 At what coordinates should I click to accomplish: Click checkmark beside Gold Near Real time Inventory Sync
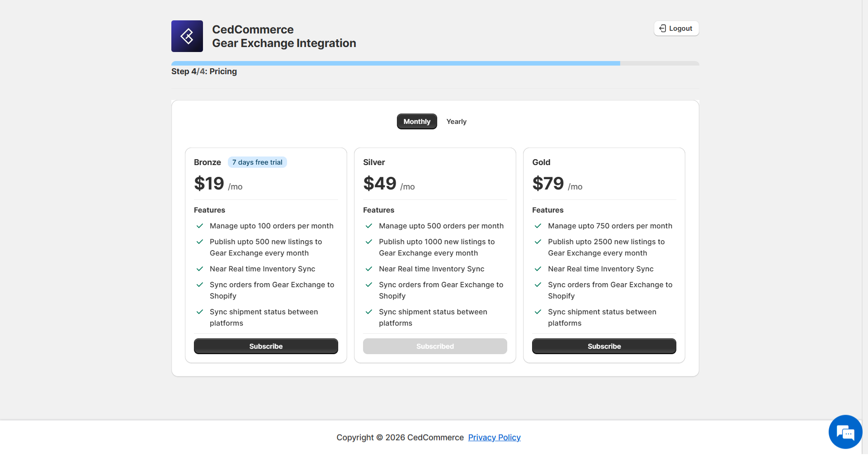[x=538, y=269]
